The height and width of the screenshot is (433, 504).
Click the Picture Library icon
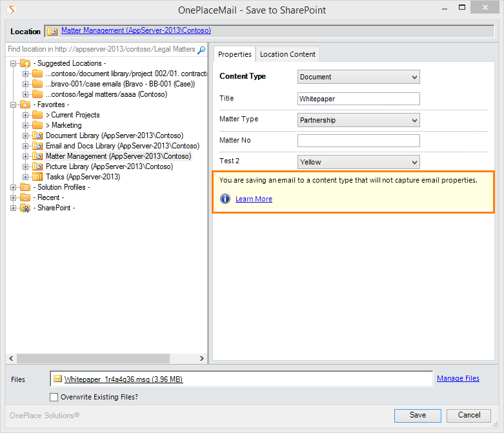[x=37, y=166]
